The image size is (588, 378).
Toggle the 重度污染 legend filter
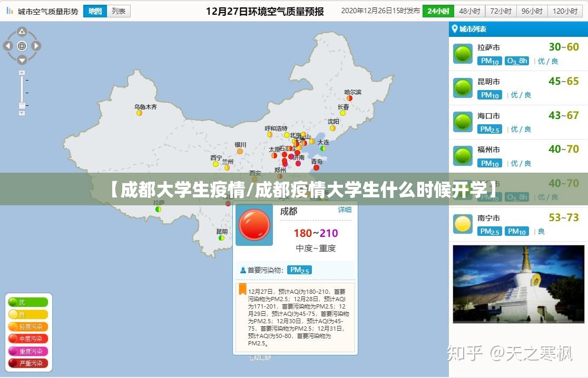pyautogui.click(x=28, y=351)
